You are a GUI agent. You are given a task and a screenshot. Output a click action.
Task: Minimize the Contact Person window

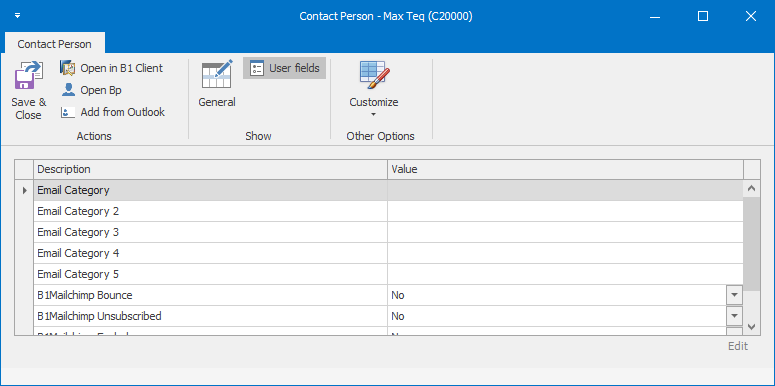point(655,16)
